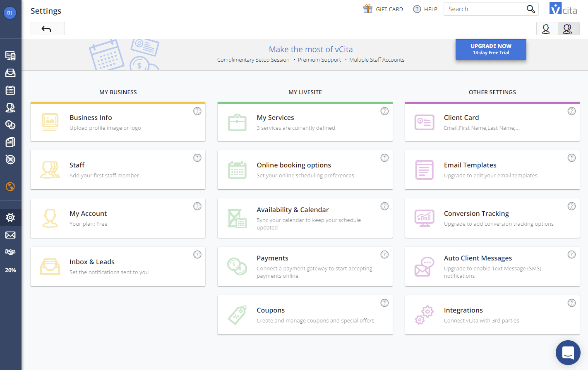
Task: Click the 20% setup progress indicator
Action: 10,270
